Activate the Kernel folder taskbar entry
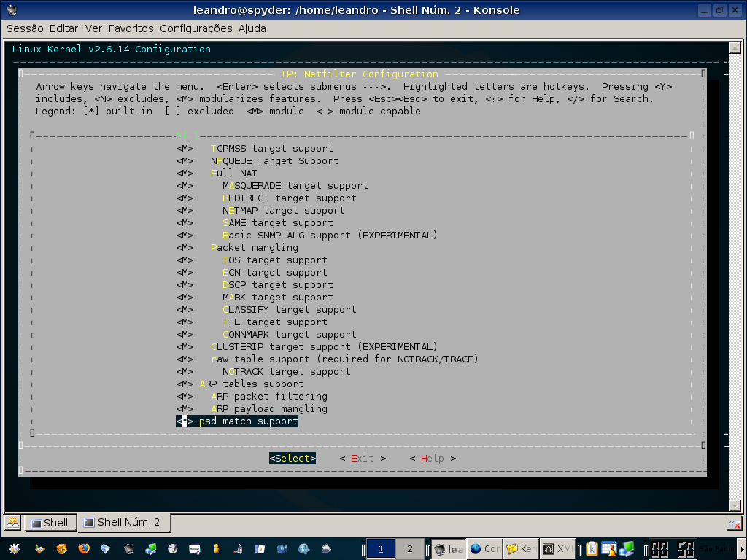 tap(521, 549)
